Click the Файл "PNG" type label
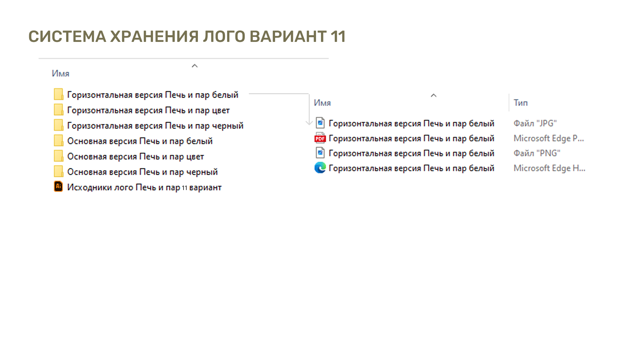This screenshot has height=362, width=644. [x=537, y=153]
